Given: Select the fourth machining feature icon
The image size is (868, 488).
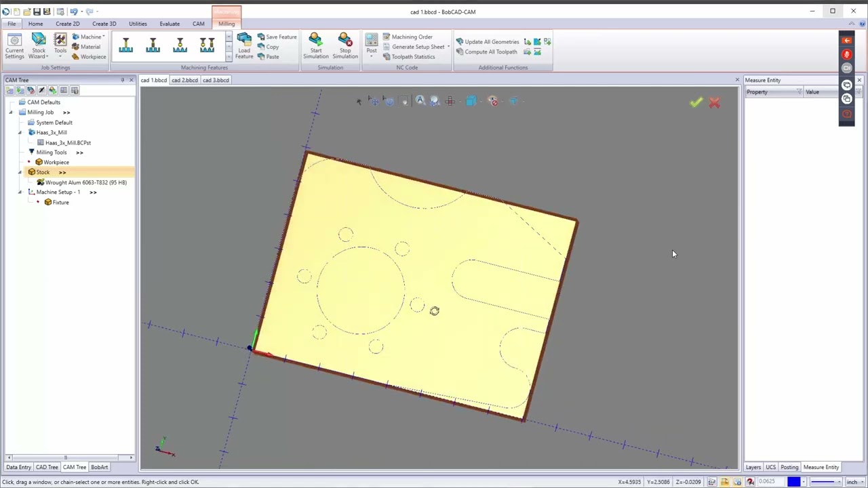Looking at the screenshot, I should [207, 45].
